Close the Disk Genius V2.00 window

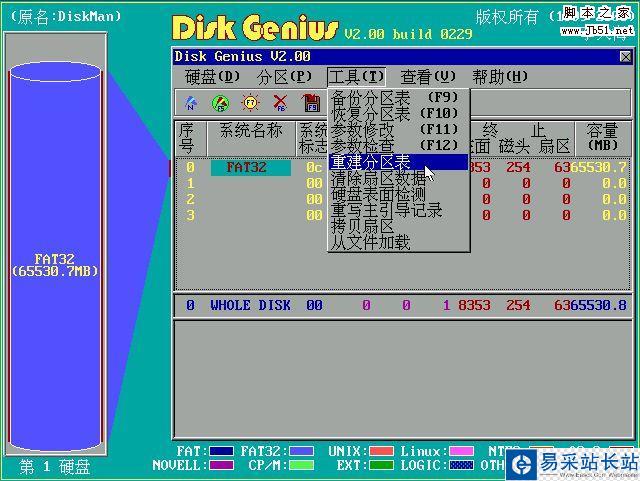coord(626,56)
